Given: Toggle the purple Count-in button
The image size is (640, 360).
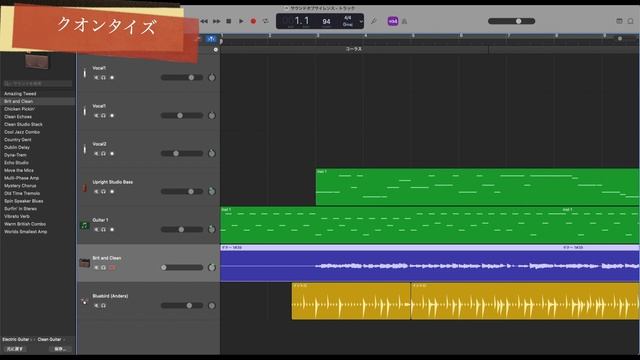Looking at the screenshot, I should click(393, 21).
